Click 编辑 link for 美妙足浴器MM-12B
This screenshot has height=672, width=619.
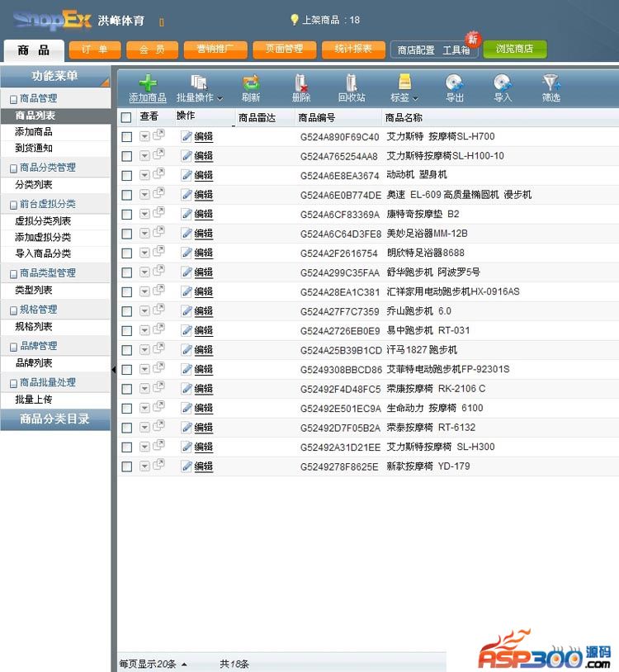203,234
